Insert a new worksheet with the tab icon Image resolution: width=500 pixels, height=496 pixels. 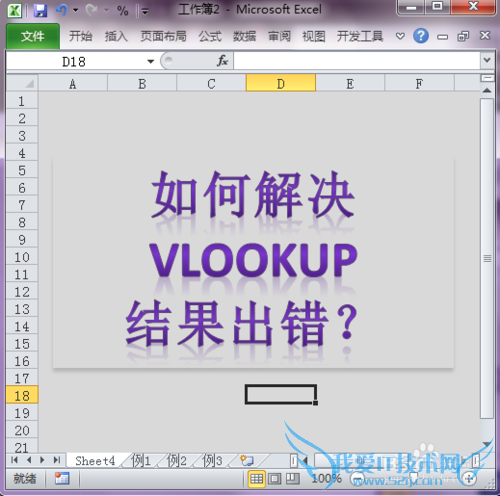[x=247, y=461]
